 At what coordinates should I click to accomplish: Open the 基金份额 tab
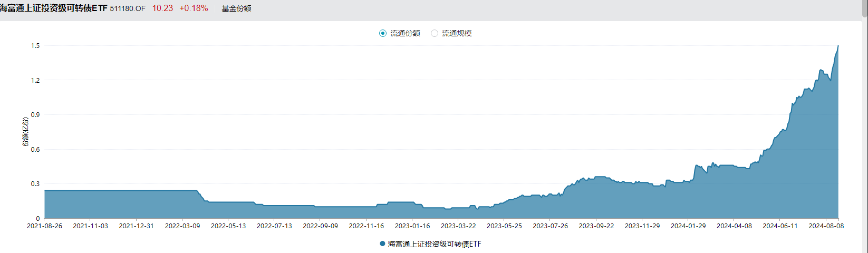(x=236, y=8)
